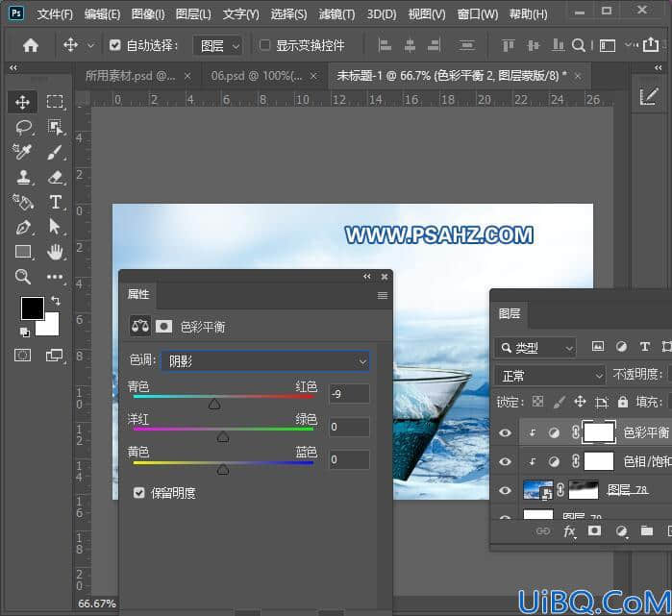Screen dimensions: 672x616
Task: Create new fill or adjustment layer
Action: (x=621, y=531)
